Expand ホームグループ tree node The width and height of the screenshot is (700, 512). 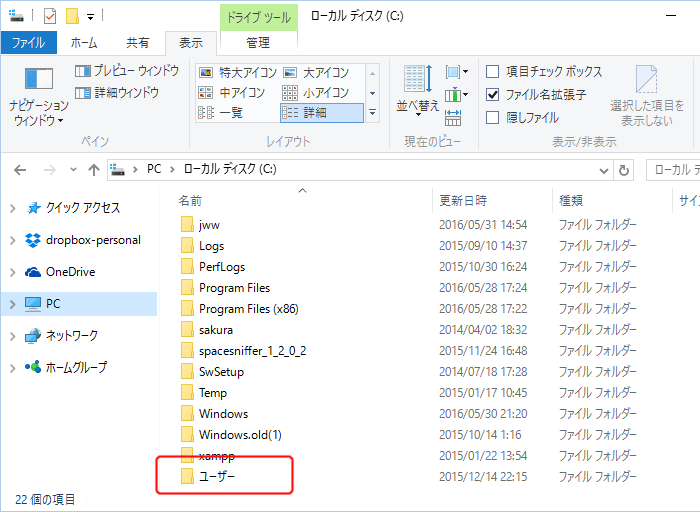click(x=12, y=368)
